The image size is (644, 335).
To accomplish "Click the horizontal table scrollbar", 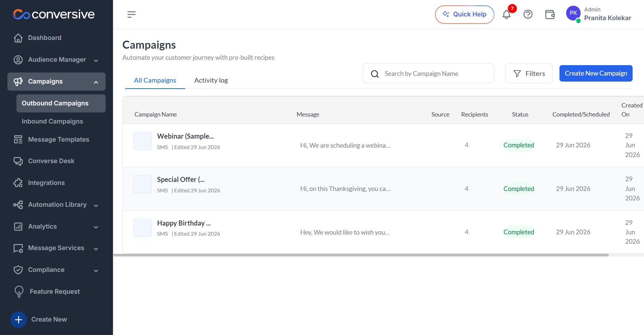I will point(361,255).
